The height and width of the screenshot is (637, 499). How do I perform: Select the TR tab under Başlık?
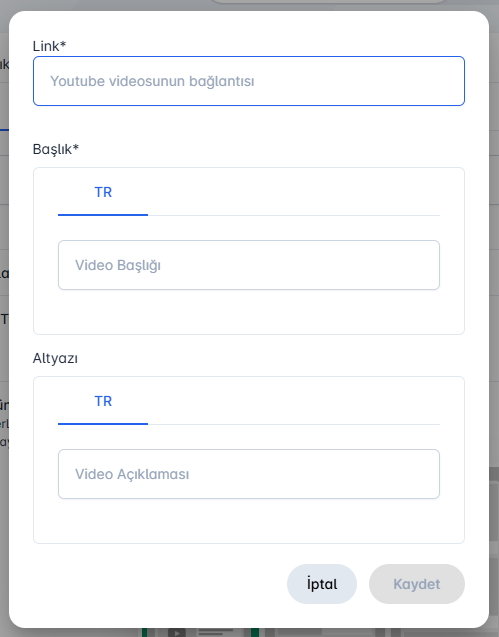(x=103, y=192)
